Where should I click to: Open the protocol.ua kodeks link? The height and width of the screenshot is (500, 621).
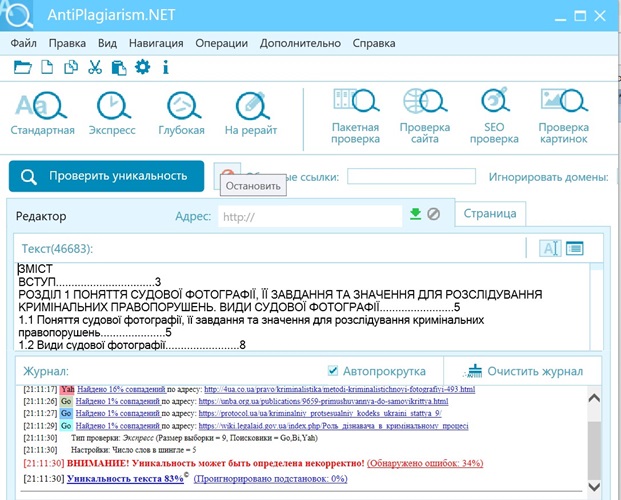coord(320,413)
